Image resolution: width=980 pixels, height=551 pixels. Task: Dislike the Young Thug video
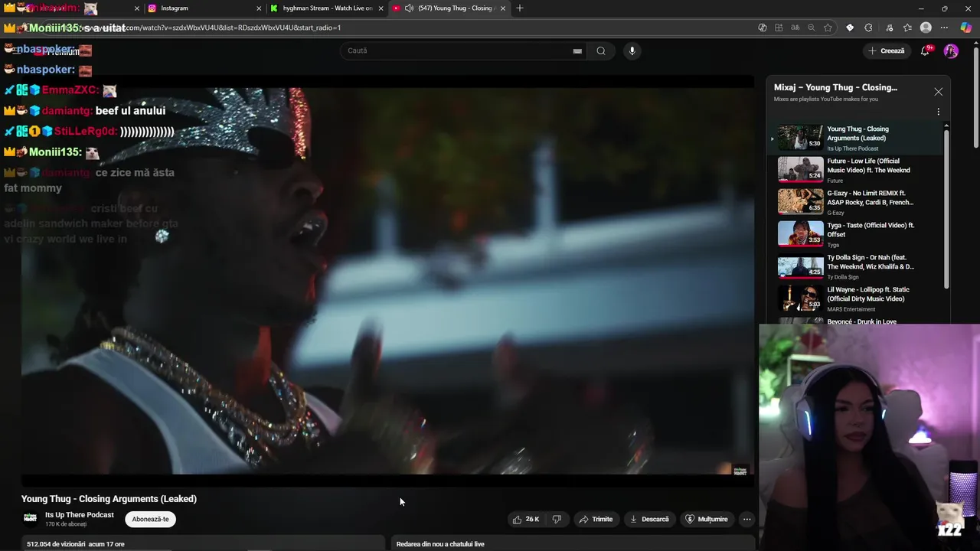[557, 519]
